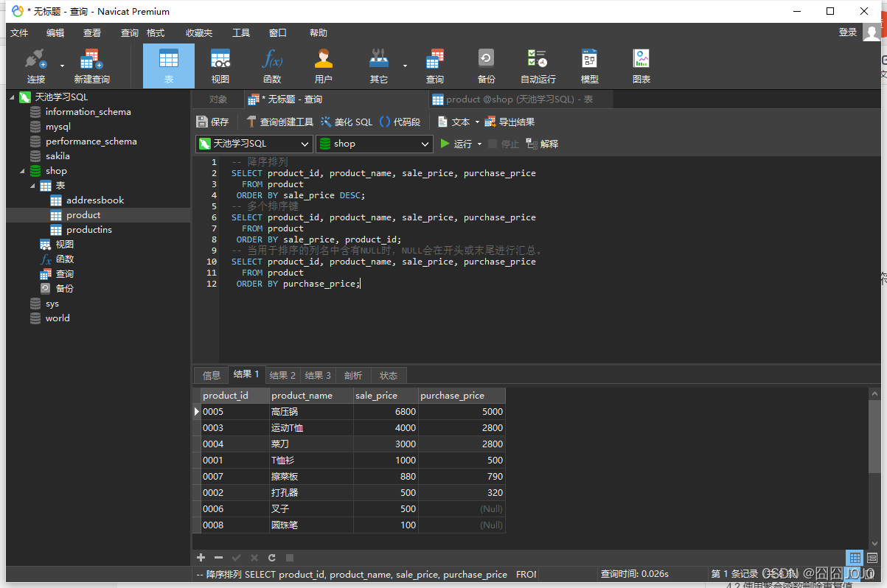Switch to the 对象 tab
Screen dimensions: 887x588
pos(218,99)
